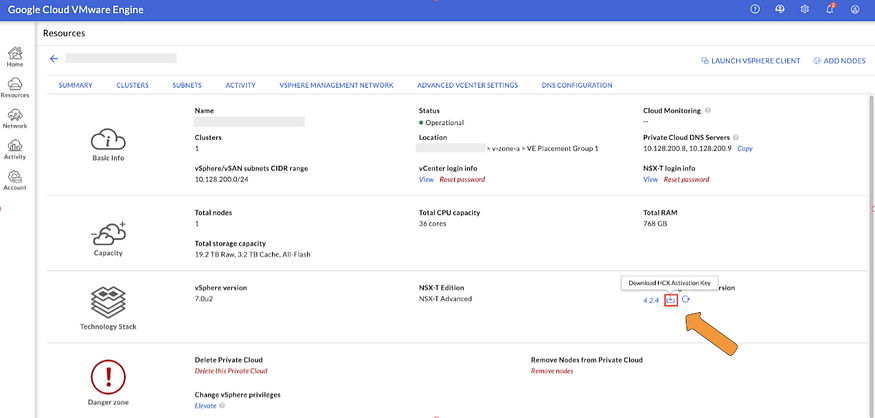Click the 4.2.4 HCX version link

[651, 300]
